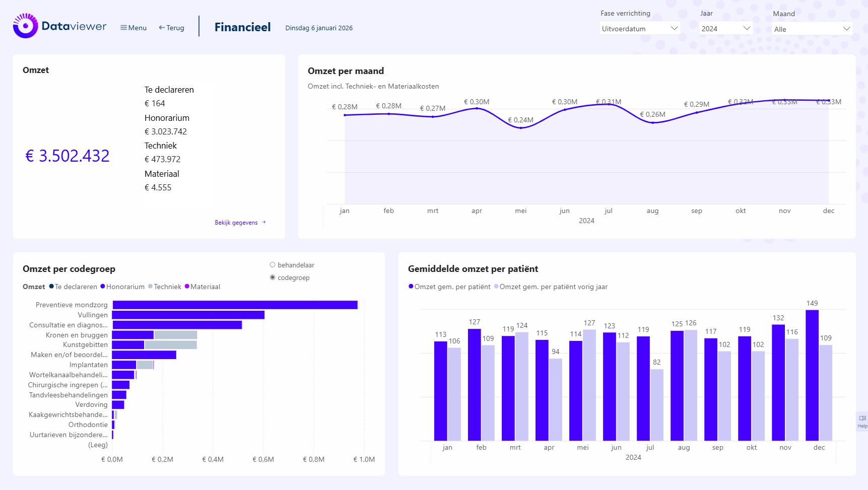The height and width of the screenshot is (490, 868).
Task: Click the December bar showing 149
Action: 812,375
